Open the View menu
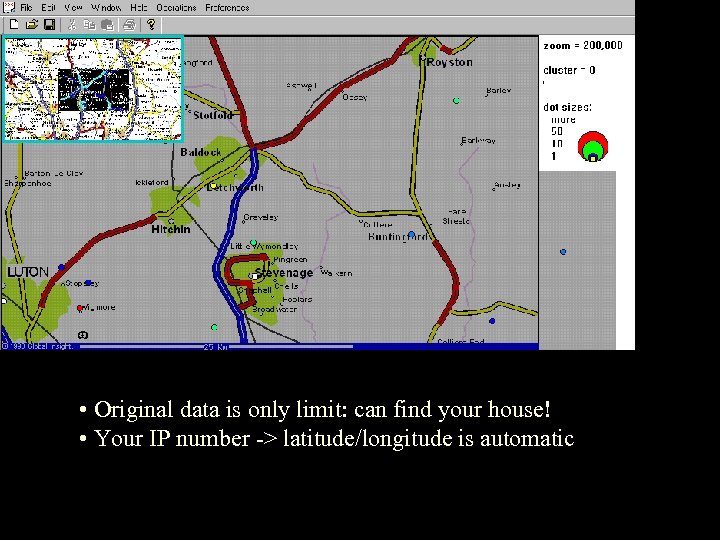 [73, 8]
